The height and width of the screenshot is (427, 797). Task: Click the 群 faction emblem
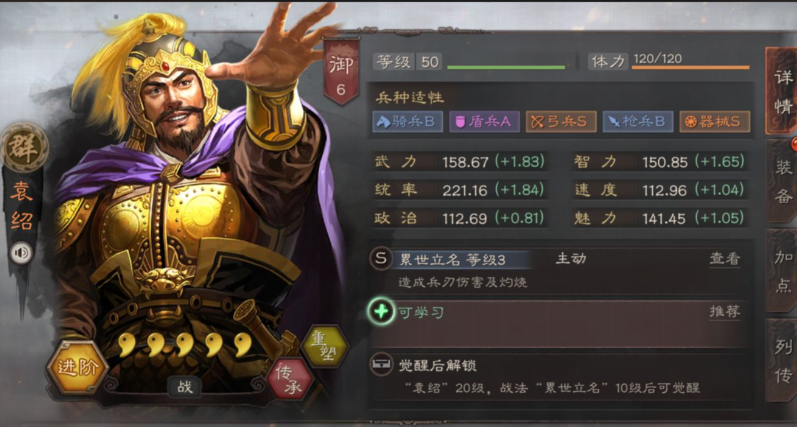pos(23,147)
